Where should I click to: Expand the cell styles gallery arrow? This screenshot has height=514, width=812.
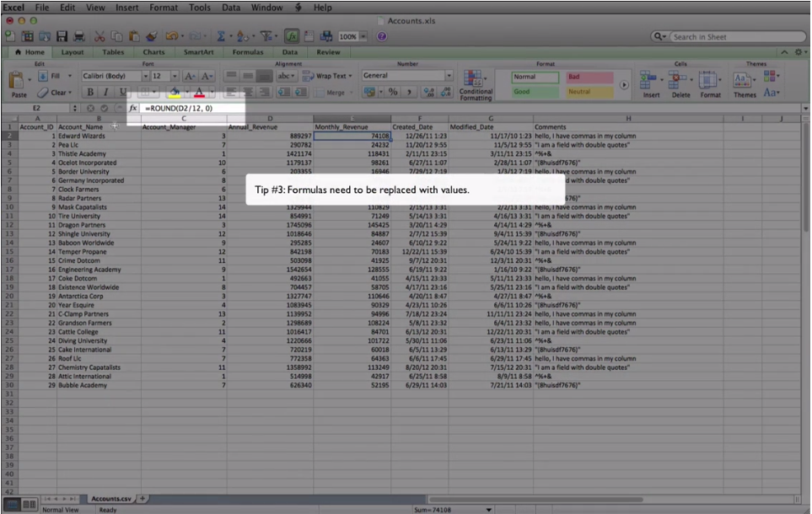(x=624, y=85)
